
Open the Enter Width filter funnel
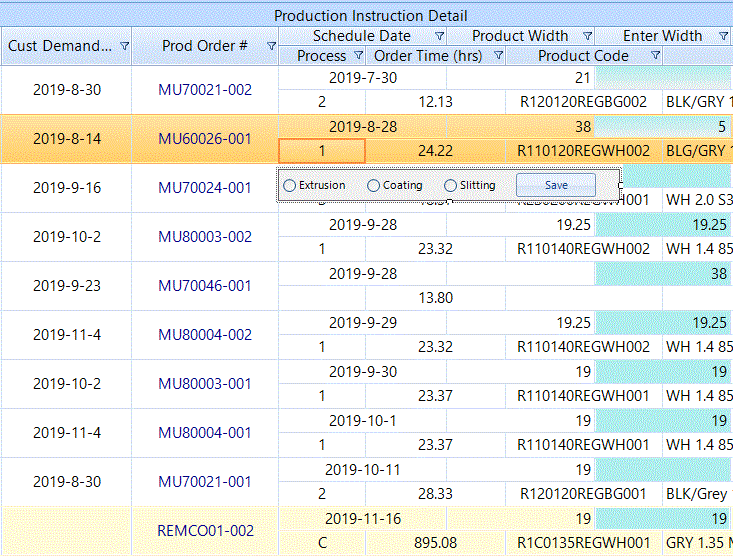[723, 36]
